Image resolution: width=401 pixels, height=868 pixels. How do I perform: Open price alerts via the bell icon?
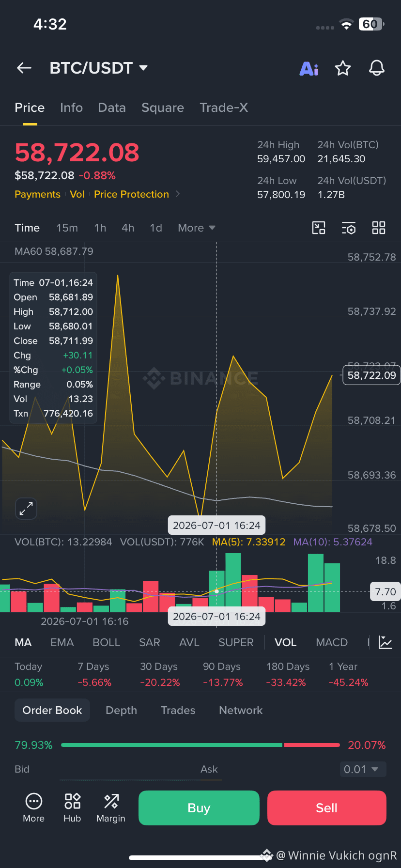tap(377, 68)
